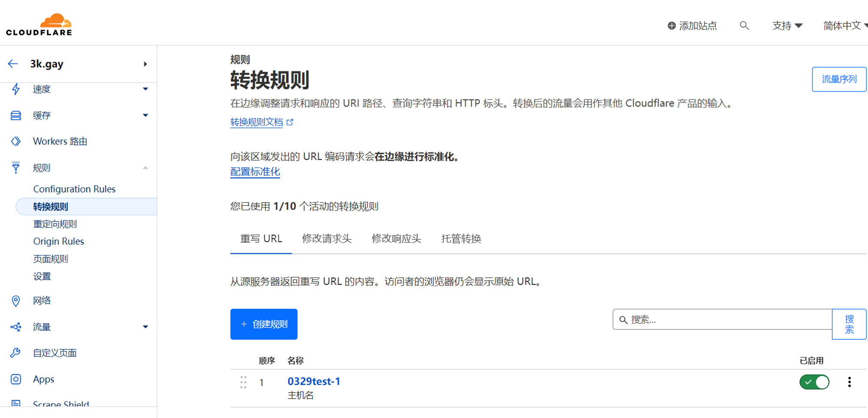Focus the 搜索 rules input field
868x418 pixels.
(x=722, y=320)
